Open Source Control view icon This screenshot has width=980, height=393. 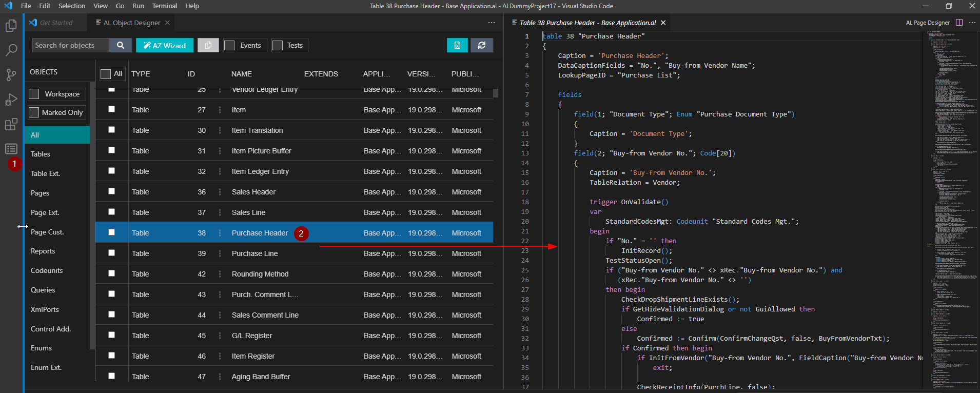click(x=11, y=75)
